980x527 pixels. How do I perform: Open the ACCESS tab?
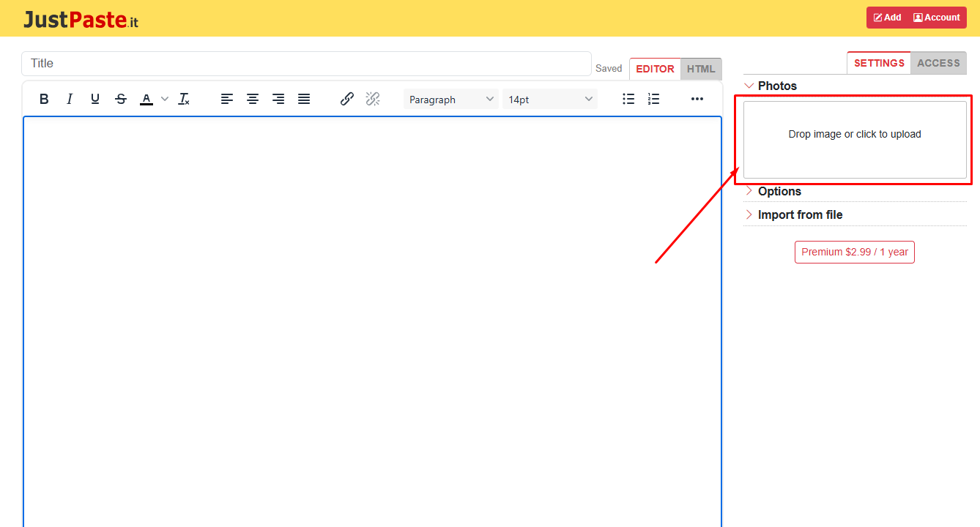[x=938, y=63]
